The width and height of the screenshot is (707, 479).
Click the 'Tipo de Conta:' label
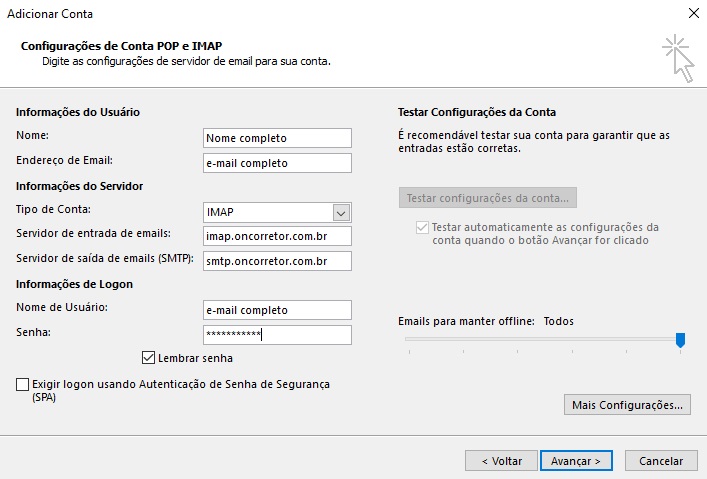[53, 209]
